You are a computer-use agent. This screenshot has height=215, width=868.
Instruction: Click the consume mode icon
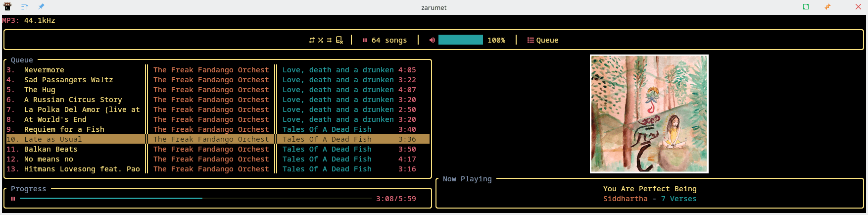(339, 40)
